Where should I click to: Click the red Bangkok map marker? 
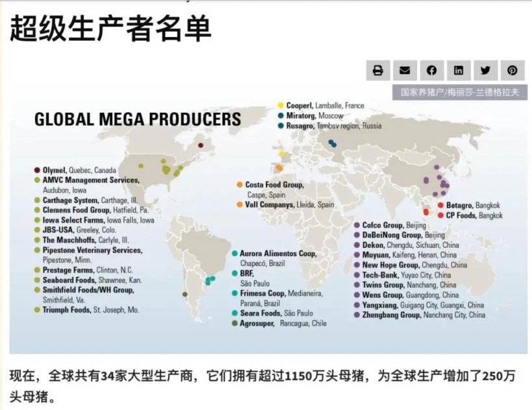(426, 212)
